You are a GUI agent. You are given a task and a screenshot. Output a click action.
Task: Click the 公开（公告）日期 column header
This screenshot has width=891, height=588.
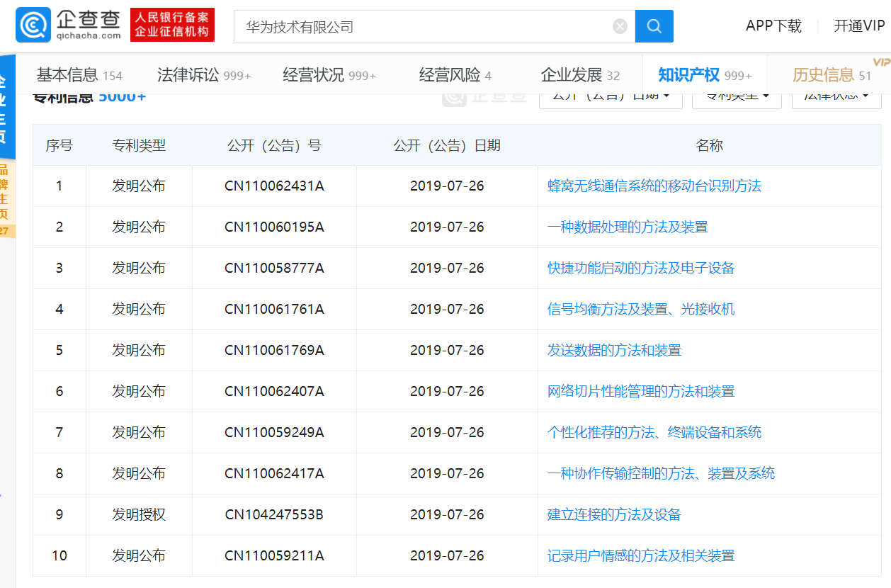(x=447, y=145)
